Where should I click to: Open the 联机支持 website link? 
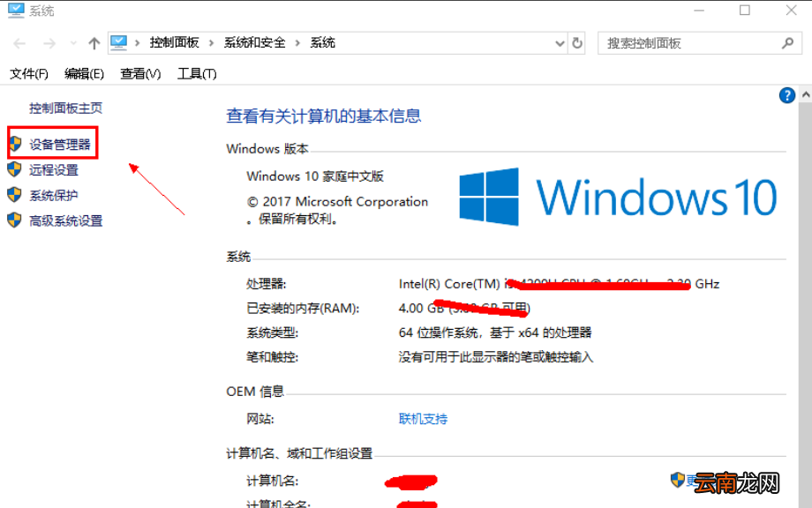point(423,419)
